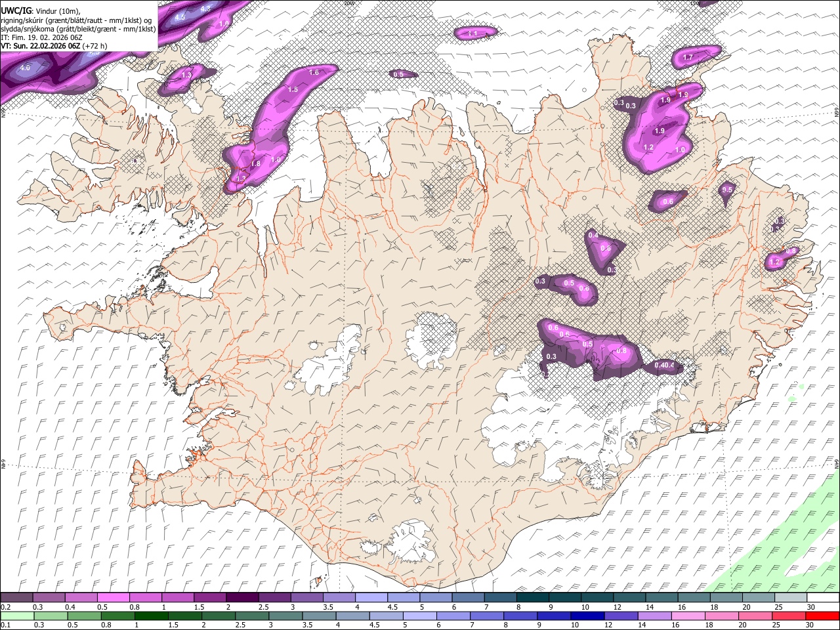Click upper legend swatch between 6 and 7

[469, 598]
